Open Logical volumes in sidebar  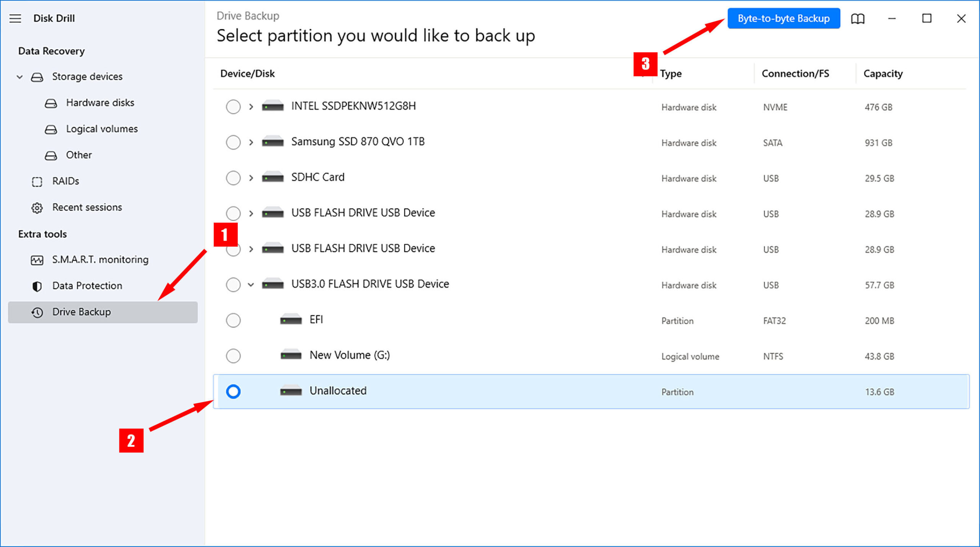101,129
